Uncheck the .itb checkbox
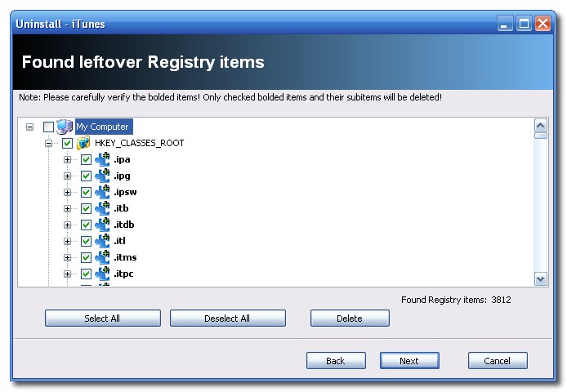 86,208
